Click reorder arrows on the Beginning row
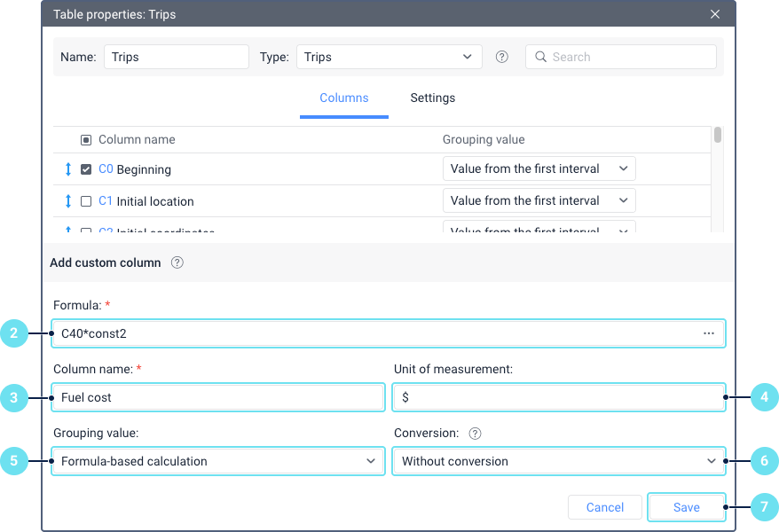This screenshot has height=532, width=779. (68, 169)
